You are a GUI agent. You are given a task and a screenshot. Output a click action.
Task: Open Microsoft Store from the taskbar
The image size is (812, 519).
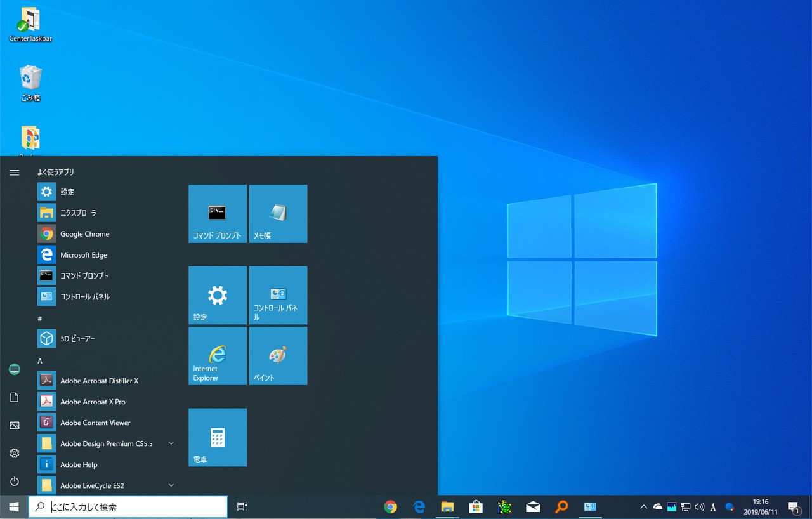pos(476,507)
